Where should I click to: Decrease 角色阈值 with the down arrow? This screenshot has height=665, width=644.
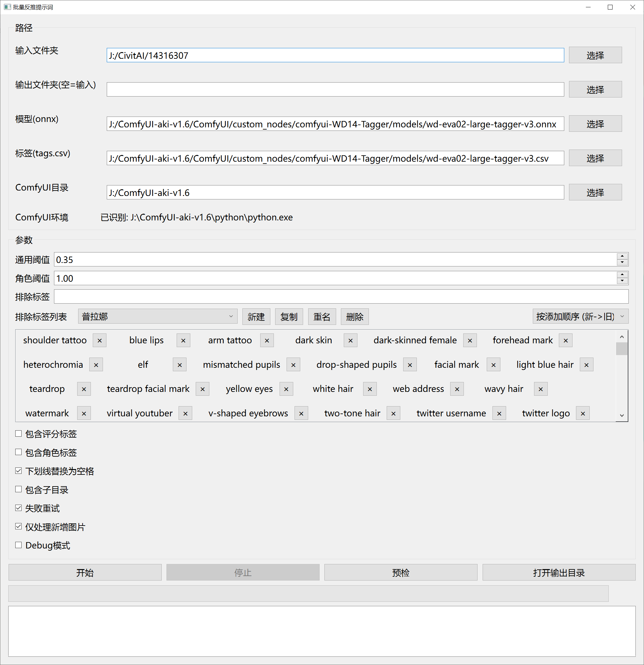pos(622,281)
